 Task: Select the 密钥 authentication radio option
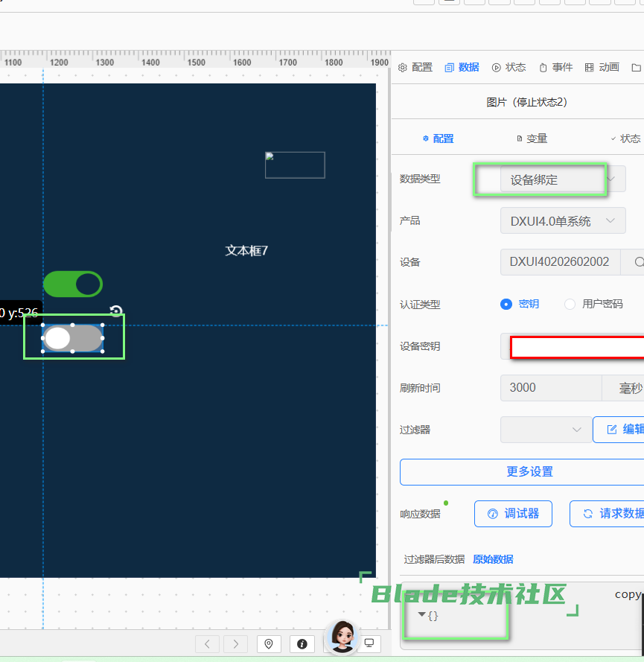point(507,304)
